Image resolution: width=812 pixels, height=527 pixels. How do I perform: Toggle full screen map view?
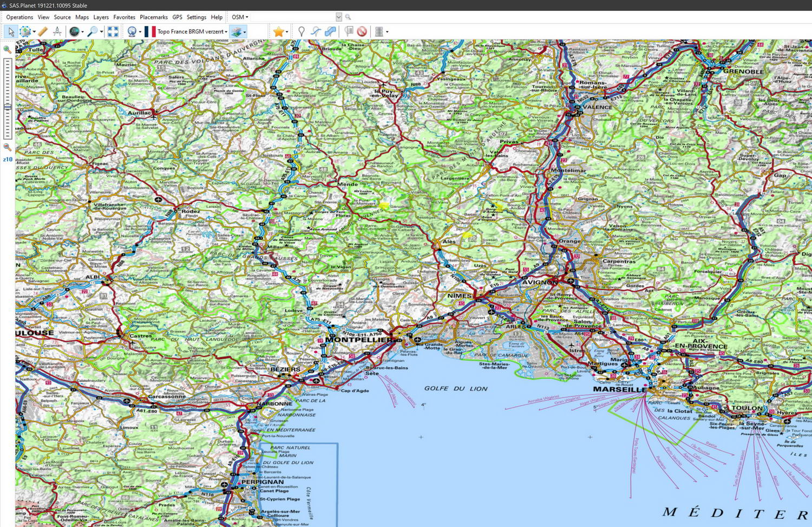[113, 32]
